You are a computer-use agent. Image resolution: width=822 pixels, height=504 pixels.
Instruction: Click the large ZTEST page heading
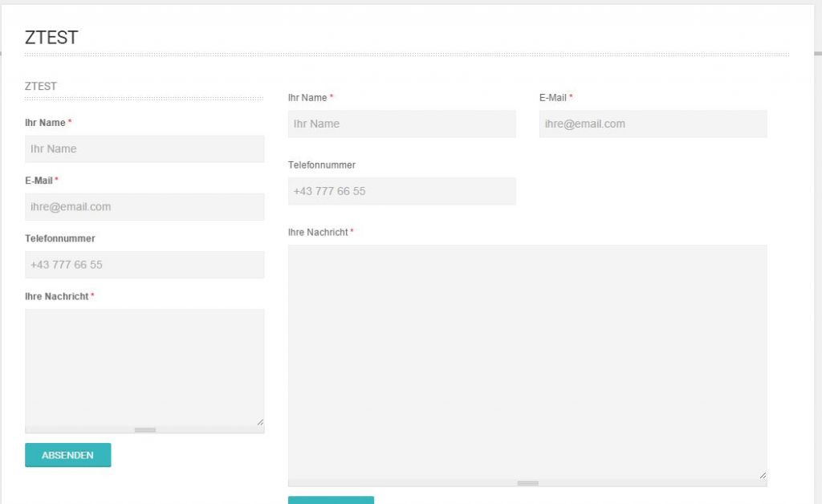(51, 37)
